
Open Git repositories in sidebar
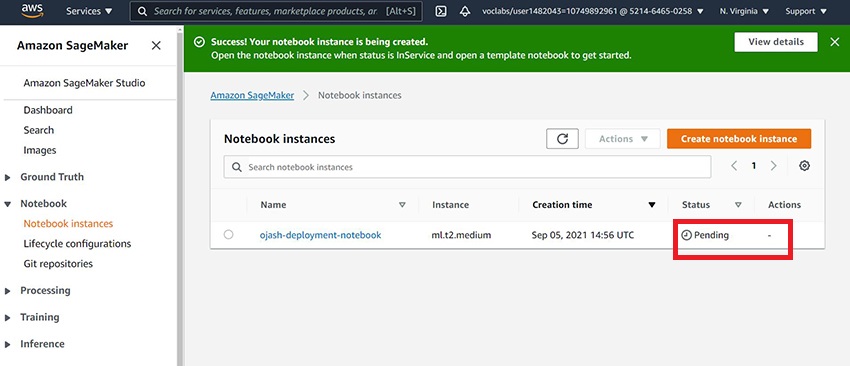click(58, 264)
